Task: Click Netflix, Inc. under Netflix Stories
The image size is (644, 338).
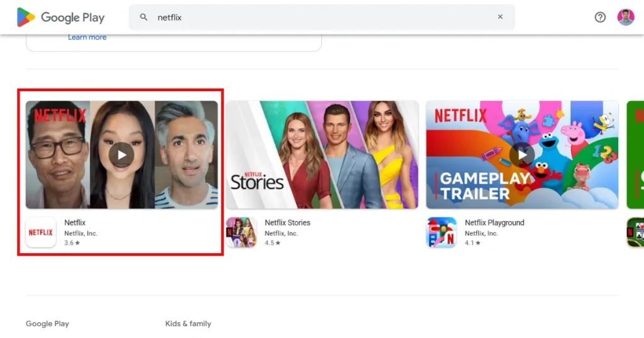Action: pyautogui.click(x=281, y=234)
